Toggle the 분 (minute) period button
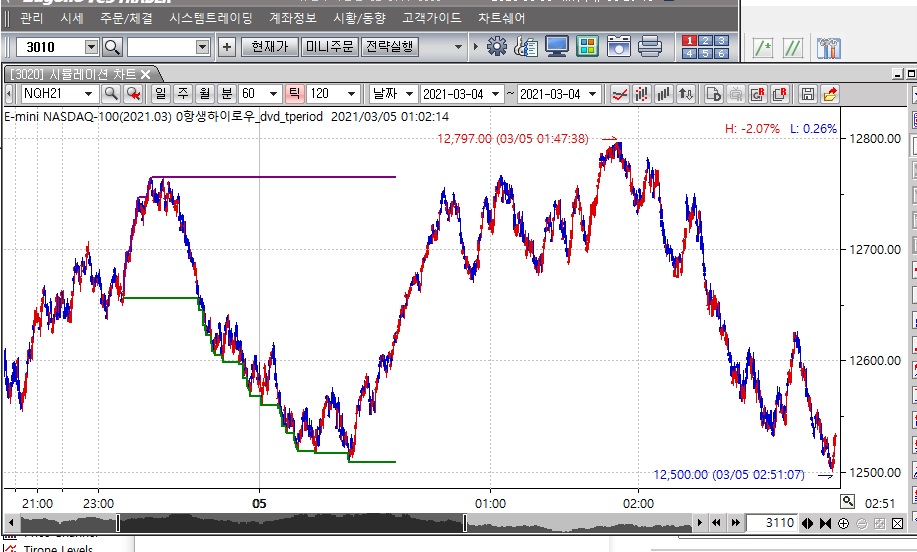 226,94
